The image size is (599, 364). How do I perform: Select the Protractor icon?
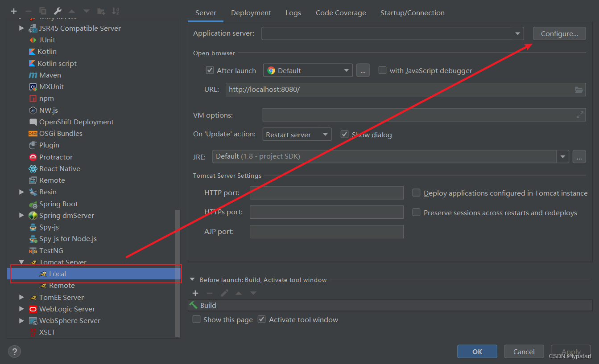(33, 157)
